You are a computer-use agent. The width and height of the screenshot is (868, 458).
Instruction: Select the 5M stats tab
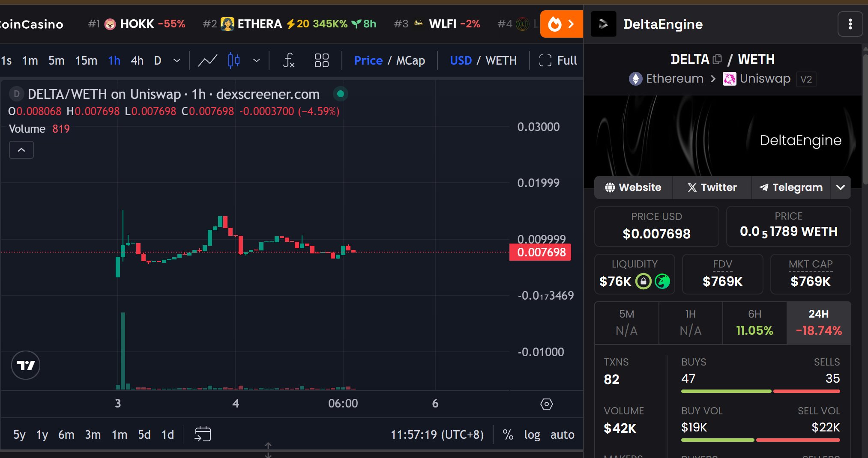[626, 323]
